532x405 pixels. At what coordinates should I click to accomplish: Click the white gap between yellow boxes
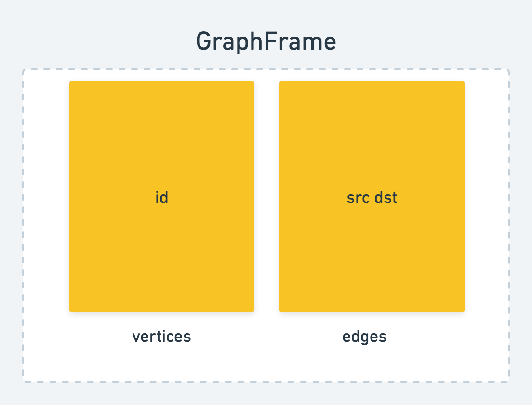(x=267, y=197)
